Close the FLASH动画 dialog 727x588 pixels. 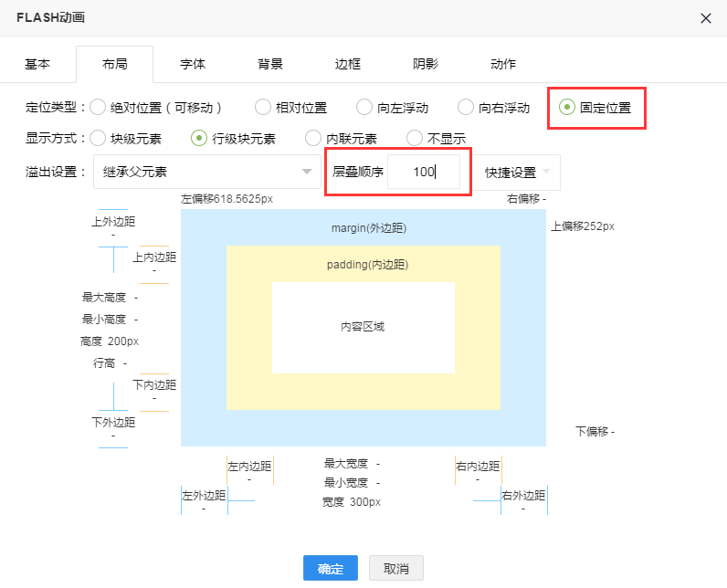coord(705,18)
